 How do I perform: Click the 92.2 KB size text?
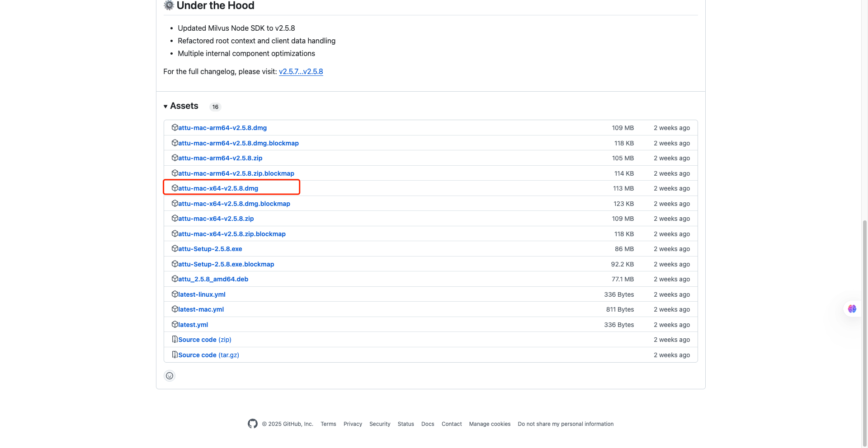click(623, 264)
